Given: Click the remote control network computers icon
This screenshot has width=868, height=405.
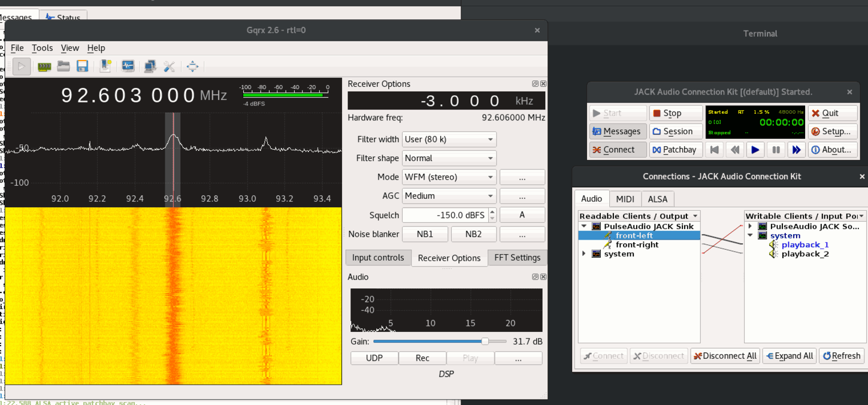Looking at the screenshot, I should pos(150,67).
